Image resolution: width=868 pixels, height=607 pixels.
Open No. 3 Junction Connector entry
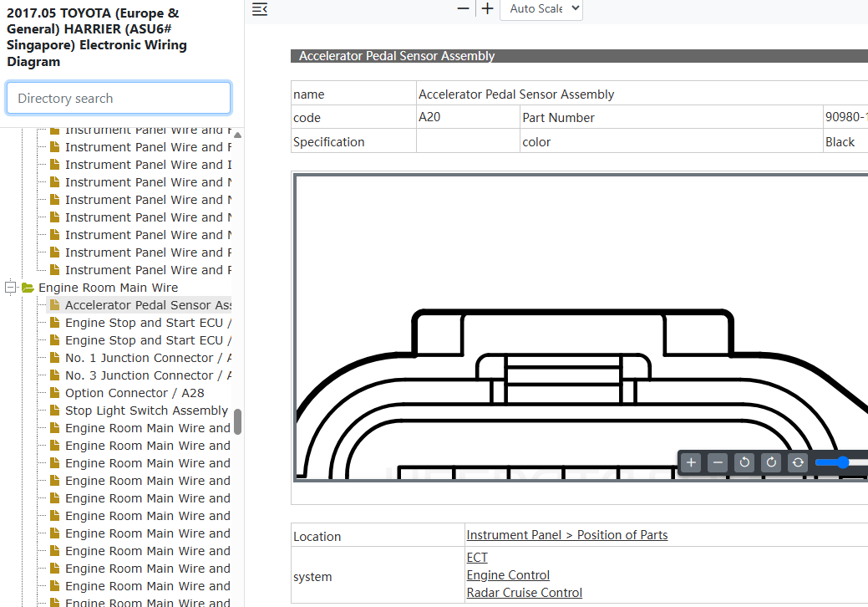(148, 375)
